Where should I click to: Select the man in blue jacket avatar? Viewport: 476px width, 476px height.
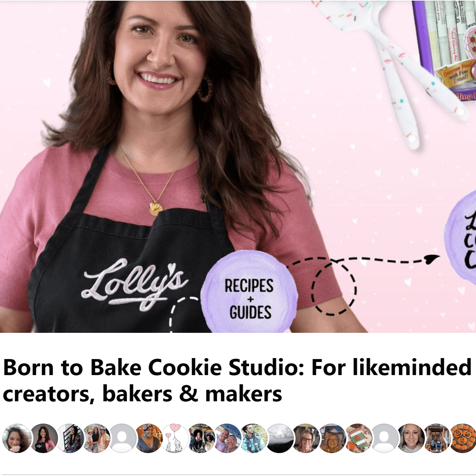[x=254, y=438]
